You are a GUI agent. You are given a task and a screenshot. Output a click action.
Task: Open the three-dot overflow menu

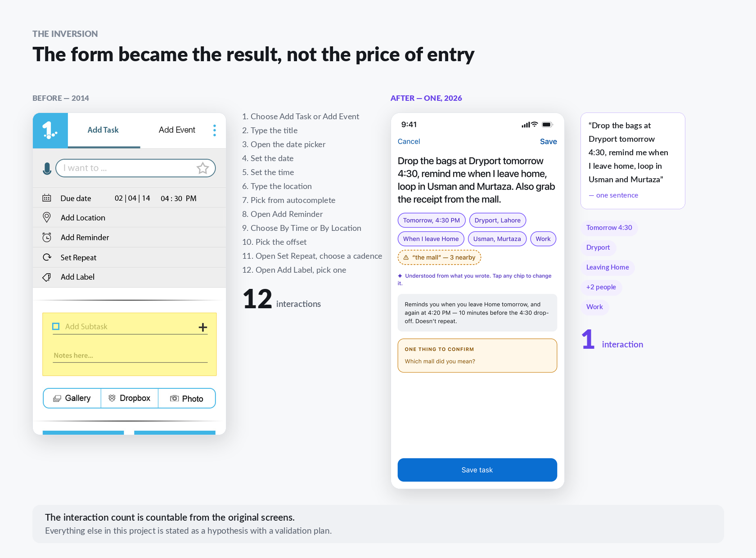click(215, 130)
